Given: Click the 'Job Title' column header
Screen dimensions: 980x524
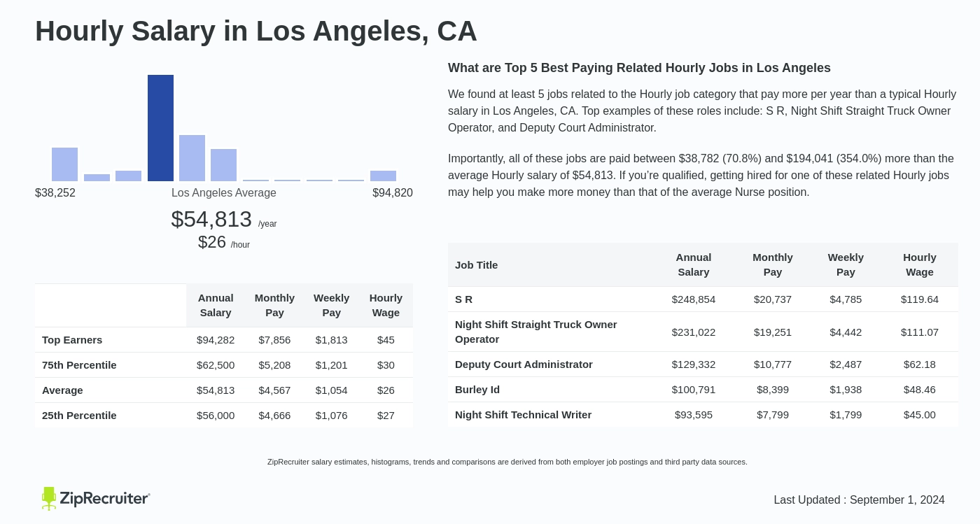Looking at the screenshot, I should point(476,265).
